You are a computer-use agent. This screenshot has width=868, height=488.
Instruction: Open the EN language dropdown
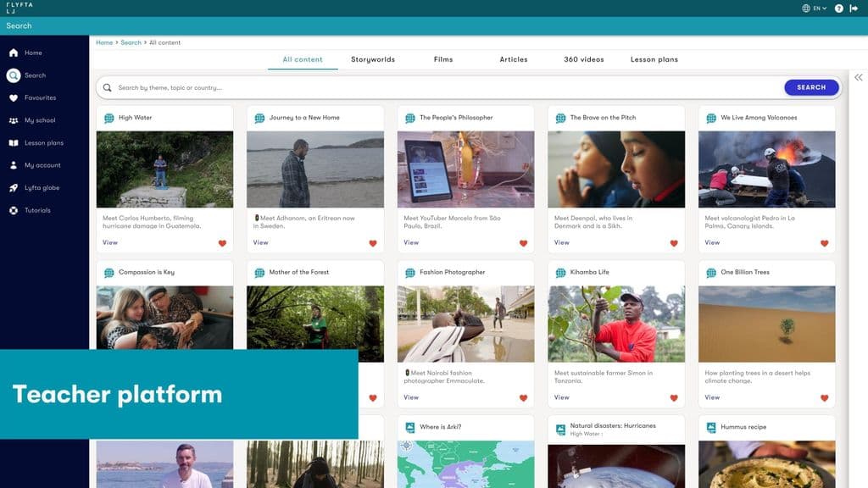815,8
